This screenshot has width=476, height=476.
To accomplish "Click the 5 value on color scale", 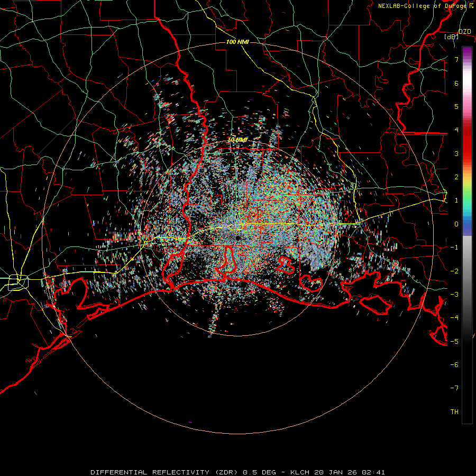I will [456, 106].
